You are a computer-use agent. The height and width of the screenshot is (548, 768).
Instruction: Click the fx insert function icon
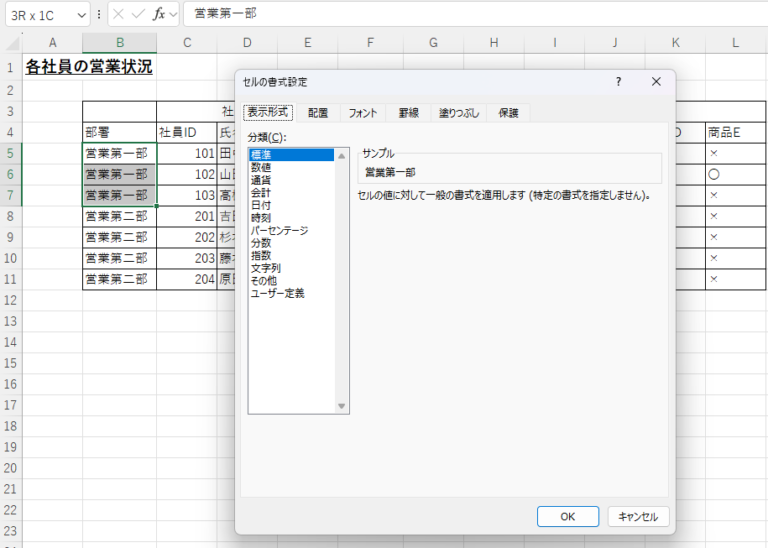click(158, 15)
